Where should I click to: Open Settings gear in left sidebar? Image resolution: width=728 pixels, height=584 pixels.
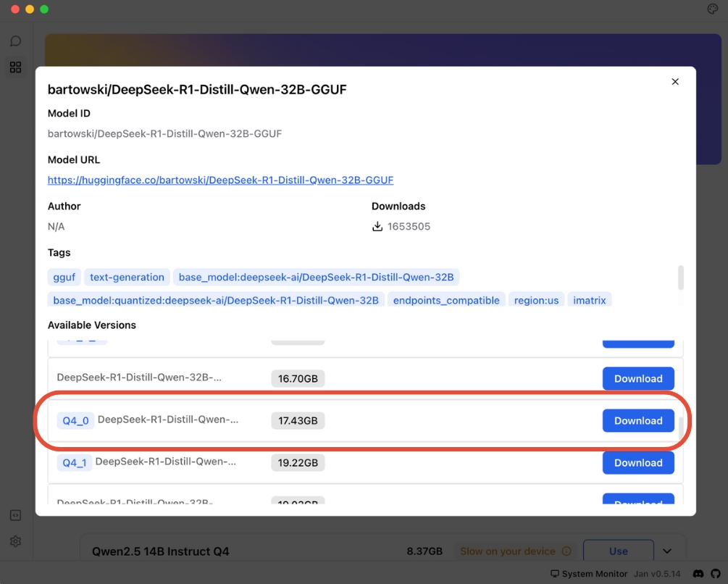[x=15, y=541]
